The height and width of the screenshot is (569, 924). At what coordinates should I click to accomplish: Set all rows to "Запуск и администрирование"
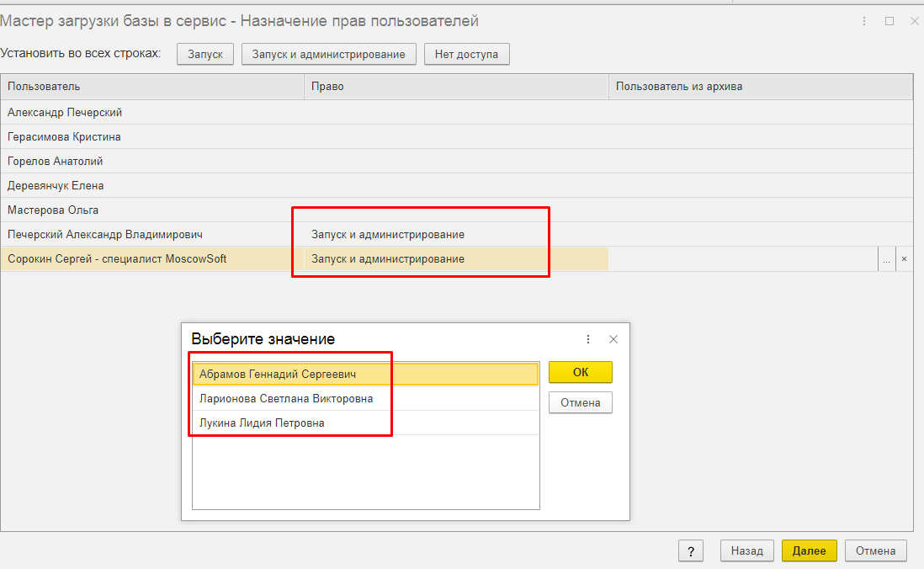pyautogui.click(x=329, y=55)
